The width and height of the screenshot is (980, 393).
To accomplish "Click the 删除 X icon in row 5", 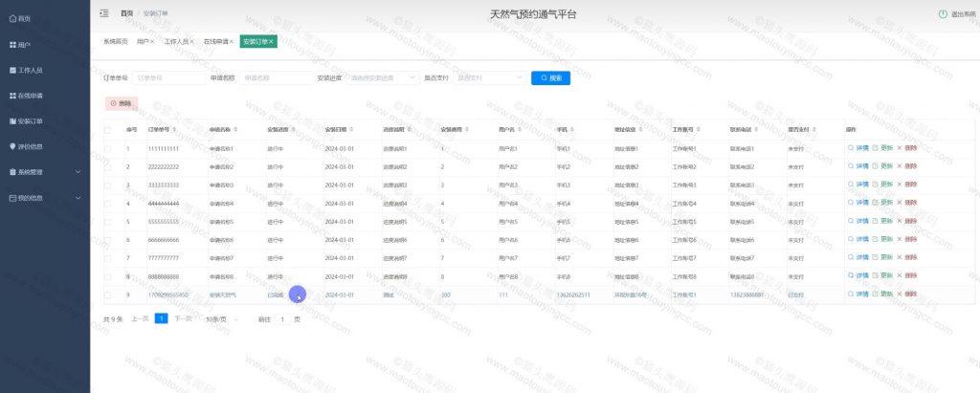I will (x=899, y=221).
